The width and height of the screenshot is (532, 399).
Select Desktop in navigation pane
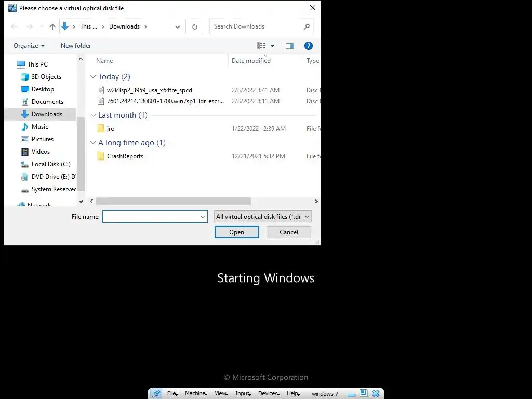(43, 89)
